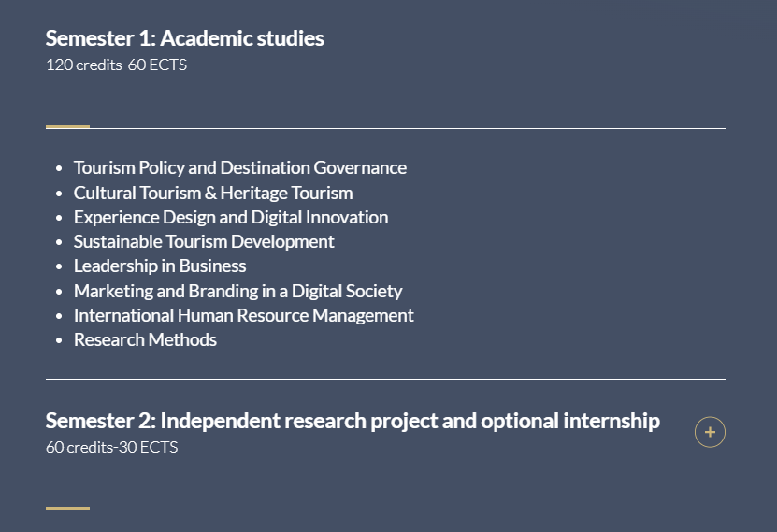Open the Semester 2 independent research project heading

[x=352, y=421]
